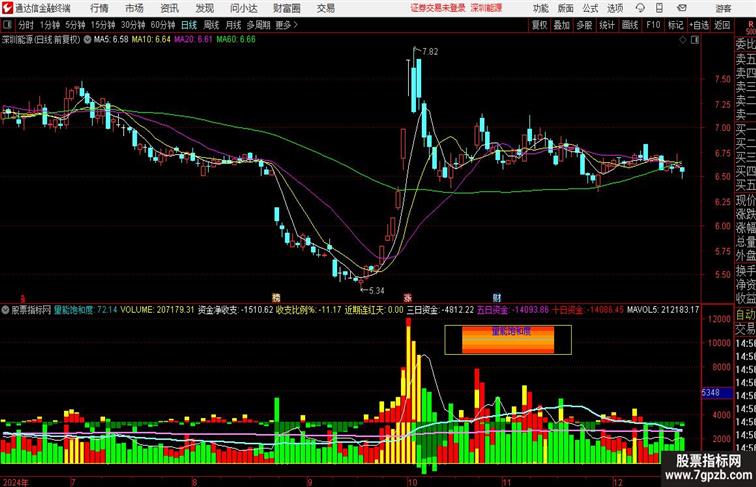Open the 公式 menu
The image size is (756, 487).
590,8
